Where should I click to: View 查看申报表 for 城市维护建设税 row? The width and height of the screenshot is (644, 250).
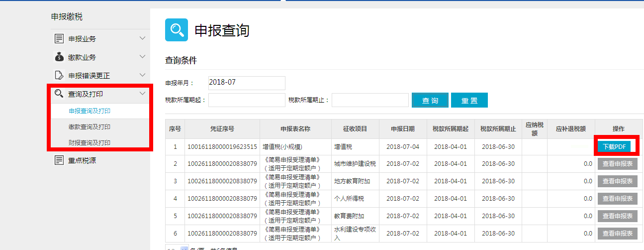tap(617, 164)
